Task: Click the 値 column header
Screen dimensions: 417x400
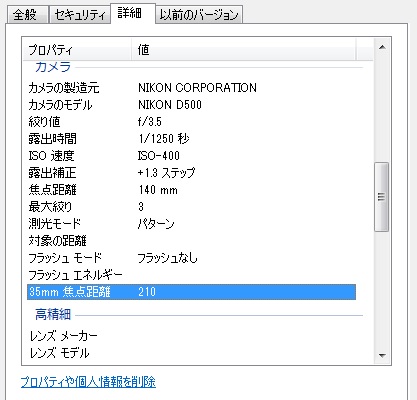Action: pos(244,50)
